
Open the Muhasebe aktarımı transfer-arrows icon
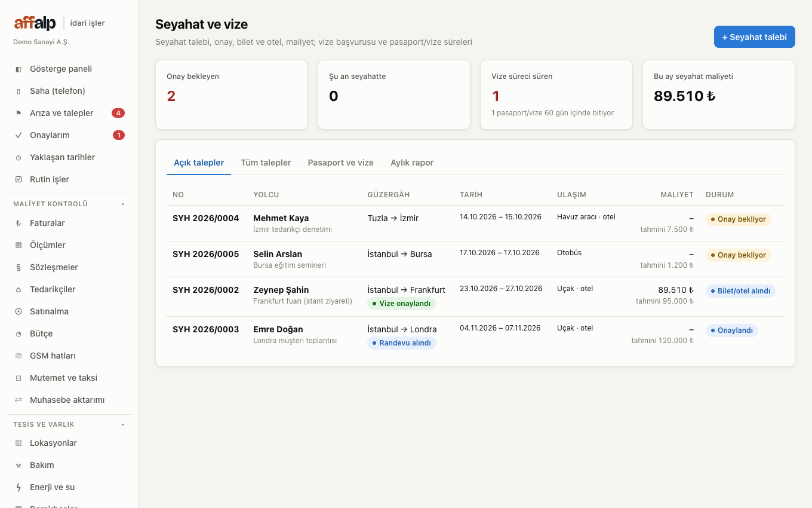19,400
